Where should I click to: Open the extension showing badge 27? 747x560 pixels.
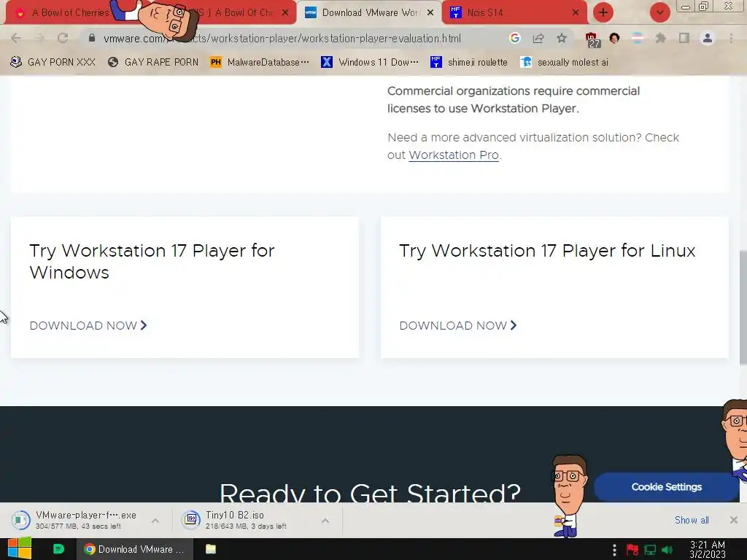click(592, 39)
